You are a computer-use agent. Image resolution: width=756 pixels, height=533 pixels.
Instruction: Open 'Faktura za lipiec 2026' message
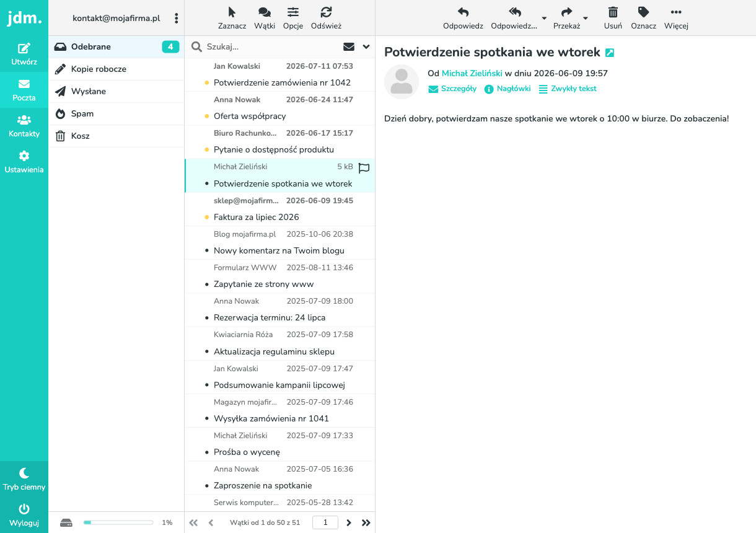point(280,209)
